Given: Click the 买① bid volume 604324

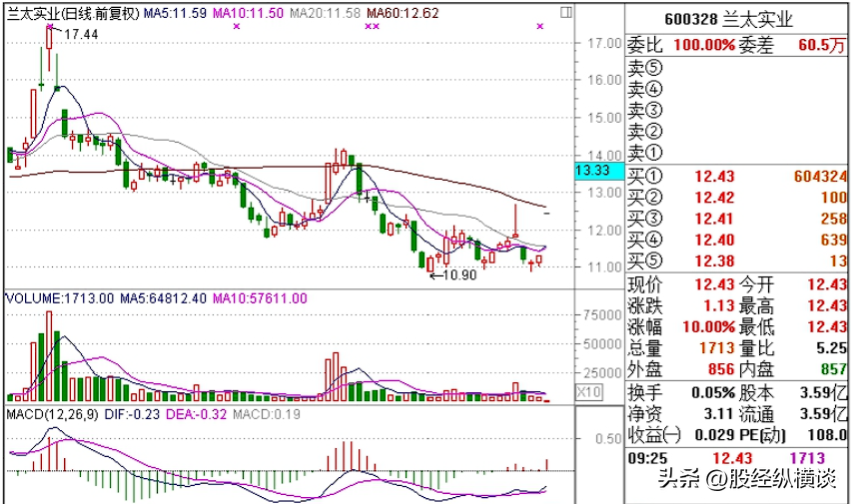Looking at the screenshot, I should point(820,177).
